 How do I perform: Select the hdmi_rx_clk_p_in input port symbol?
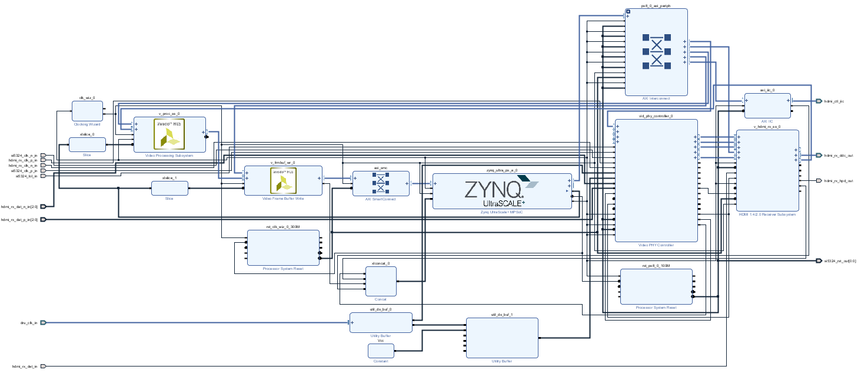point(43,161)
